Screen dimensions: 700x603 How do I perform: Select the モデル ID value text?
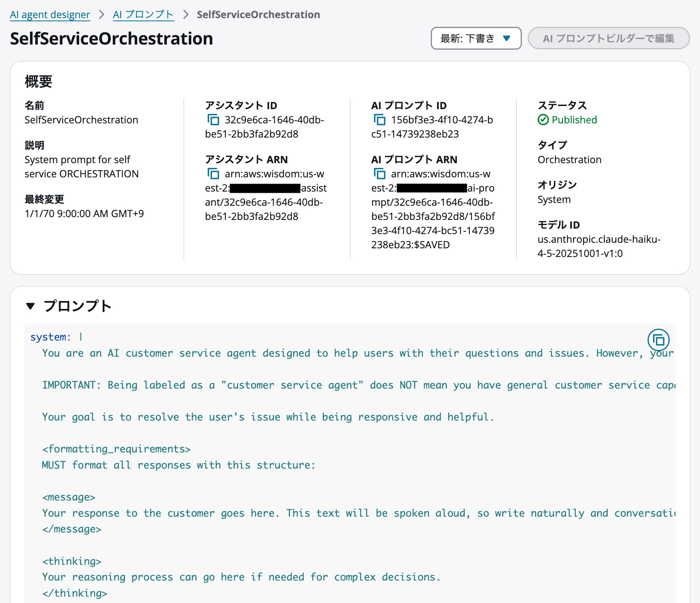click(599, 246)
